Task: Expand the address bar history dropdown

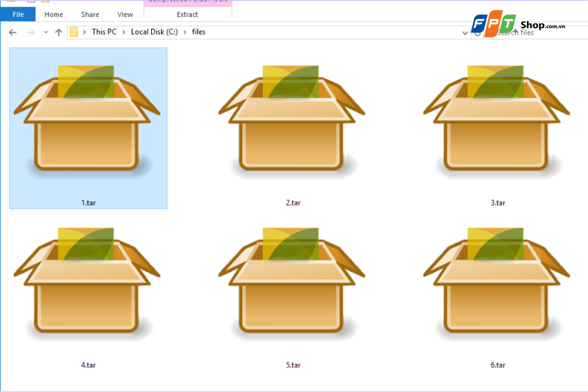Action: 465,32
